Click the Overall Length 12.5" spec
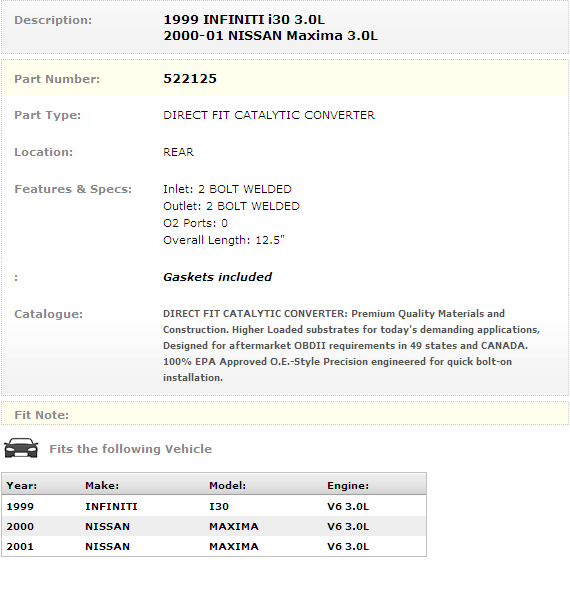The height and width of the screenshot is (609, 570). point(224,240)
